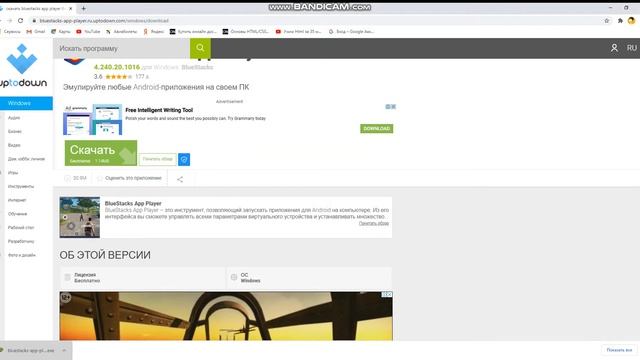Open the Интернет category

tap(17, 200)
